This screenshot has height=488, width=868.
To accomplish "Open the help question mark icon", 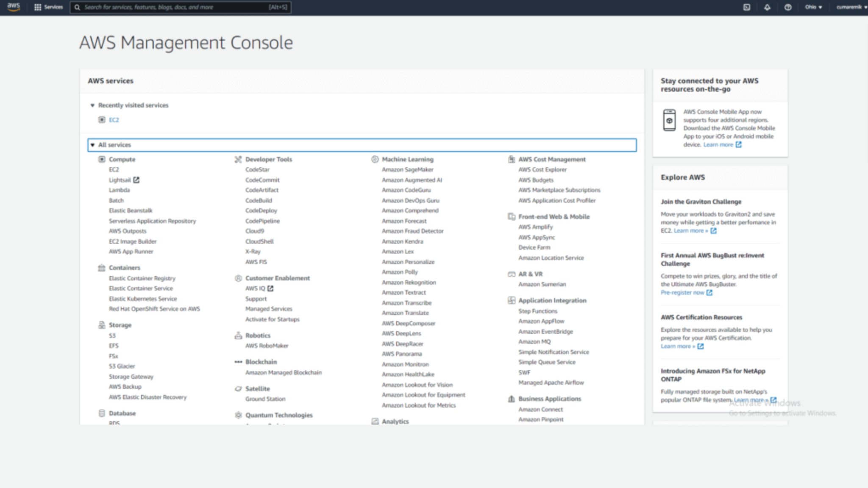I will [788, 7].
